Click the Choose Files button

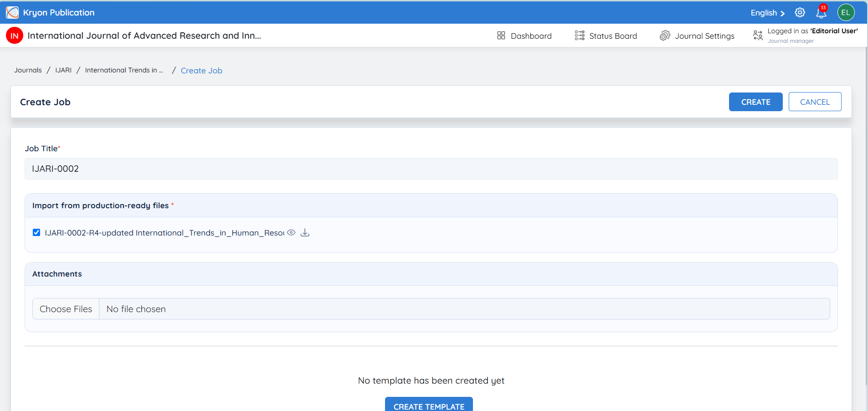[66, 309]
